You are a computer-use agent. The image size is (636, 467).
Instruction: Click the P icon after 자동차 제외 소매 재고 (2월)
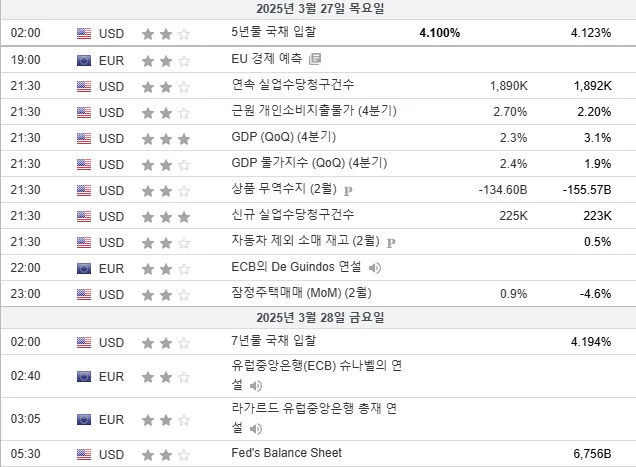391,243
